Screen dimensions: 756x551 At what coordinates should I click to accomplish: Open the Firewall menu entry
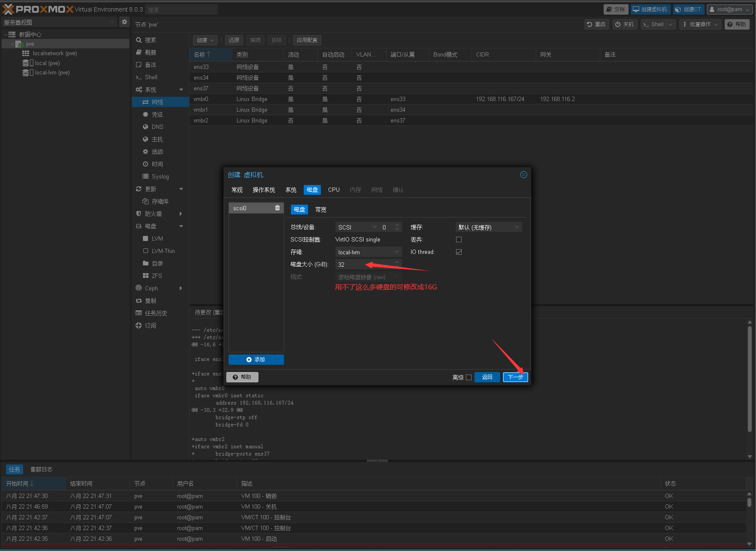[153, 214]
